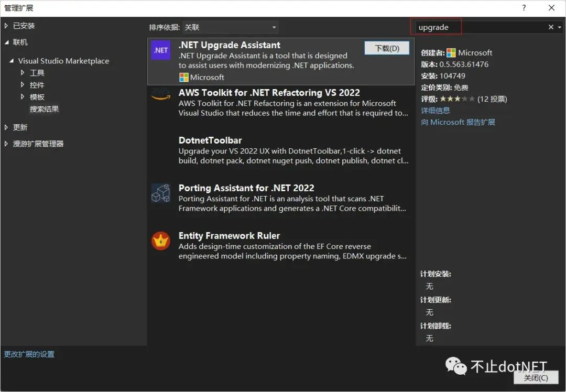The image size is (566, 392).
Task: Open the 排序依据 sort dropdown
Action: click(x=230, y=27)
